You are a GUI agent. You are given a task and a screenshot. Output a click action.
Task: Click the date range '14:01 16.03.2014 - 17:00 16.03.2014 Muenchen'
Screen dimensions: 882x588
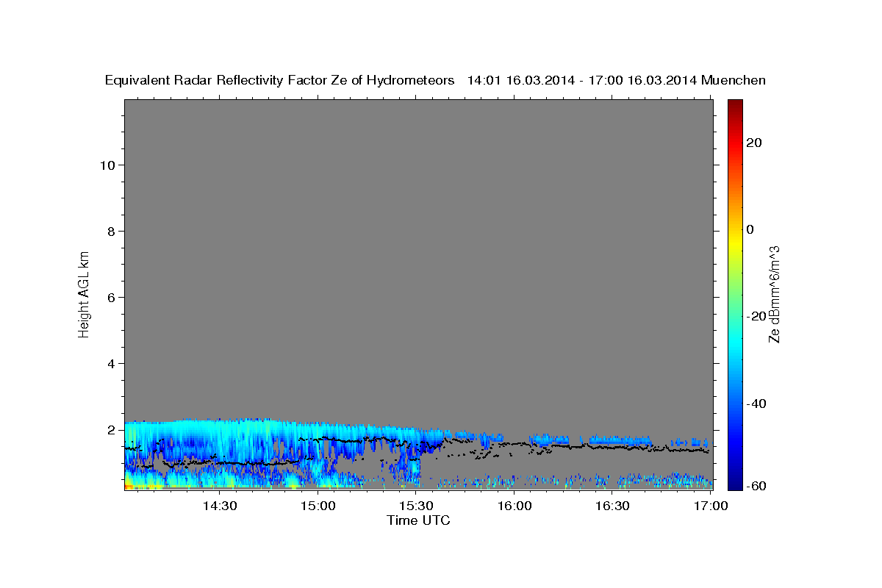[x=617, y=80]
